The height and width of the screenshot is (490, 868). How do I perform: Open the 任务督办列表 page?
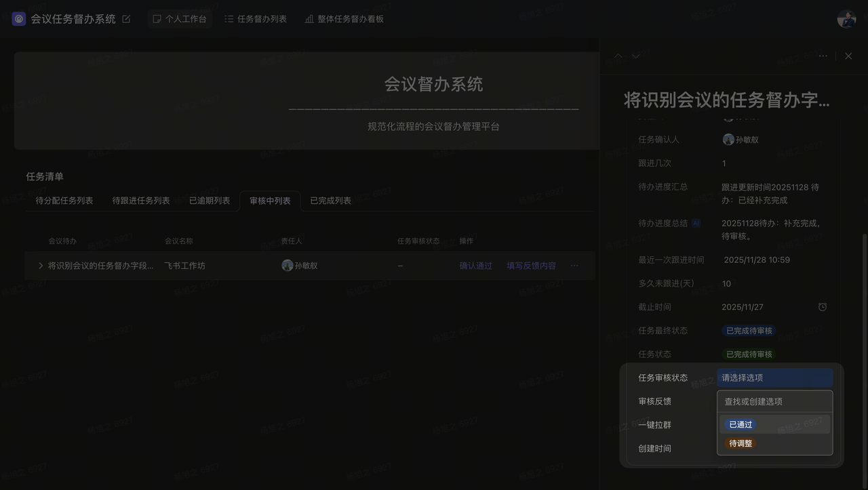coord(256,19)
